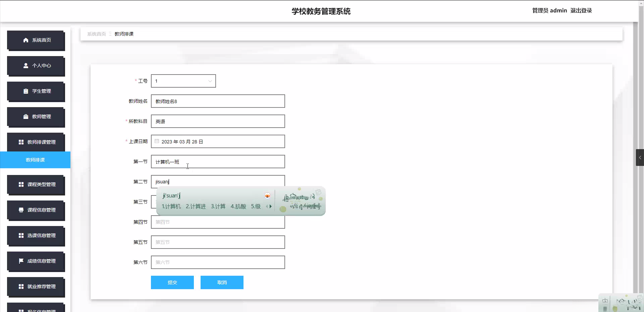Click the grid icon beside 课程类型管理

click(x=21, y=184)
